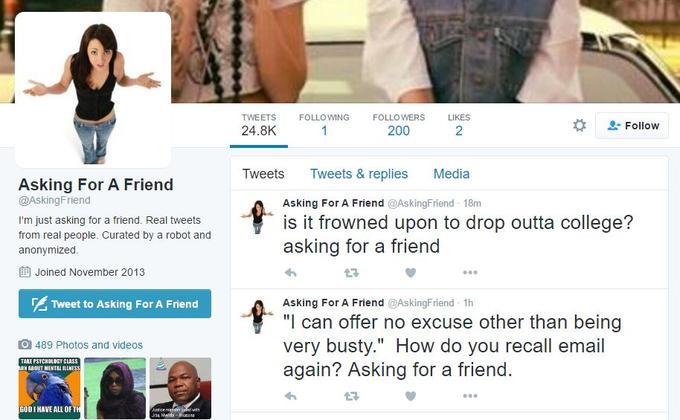Open more options on recall email tweet

pyautogui.click(x=470, y=396)
